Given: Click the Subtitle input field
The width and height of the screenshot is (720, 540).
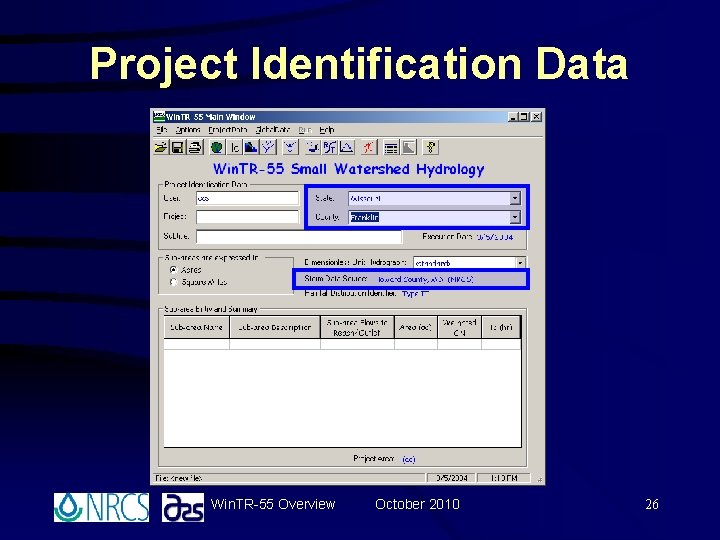Looking at the screenshot, I should click(299, 236).
